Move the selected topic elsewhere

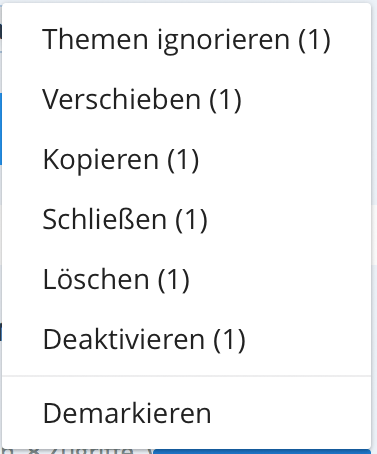[186, 100]
